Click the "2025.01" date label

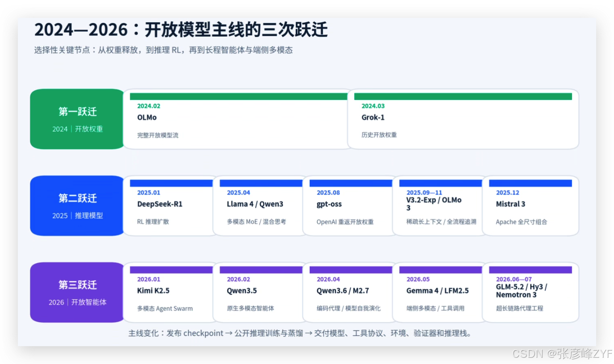pyautogui.click(x=149, y=193)
